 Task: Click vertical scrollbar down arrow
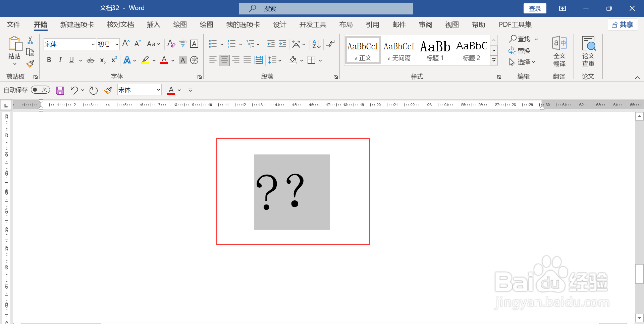(639, 318)
